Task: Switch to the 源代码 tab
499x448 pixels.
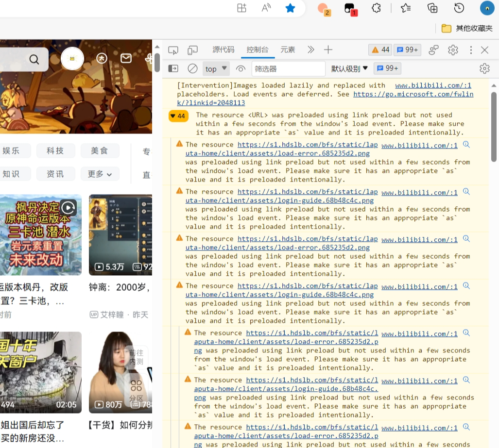Action: tap(223, 50)
